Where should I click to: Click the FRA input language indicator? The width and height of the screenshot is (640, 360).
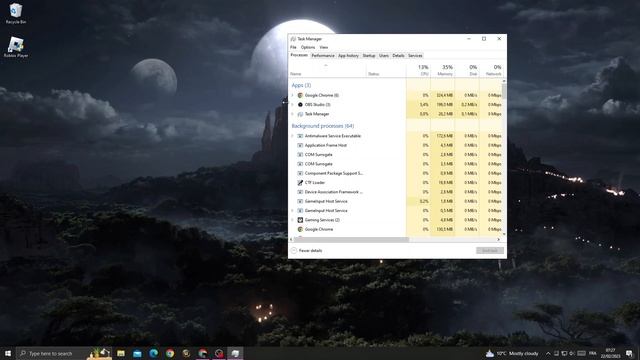pyautogui.click(x=593, y=353)
